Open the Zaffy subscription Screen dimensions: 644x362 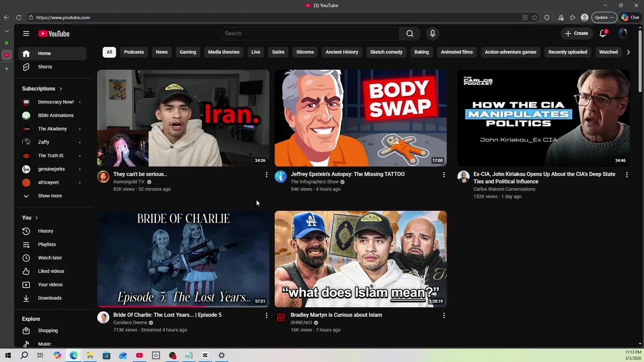[52, 142]
